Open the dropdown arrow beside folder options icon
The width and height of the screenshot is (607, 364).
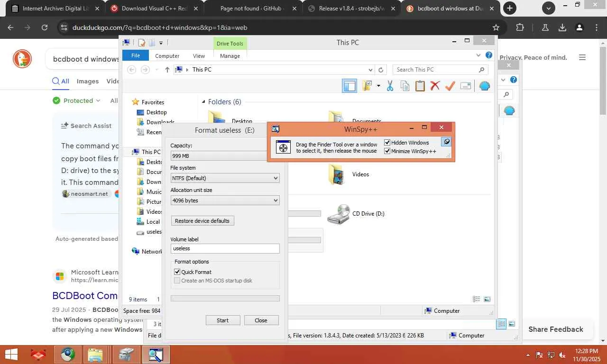378,86
